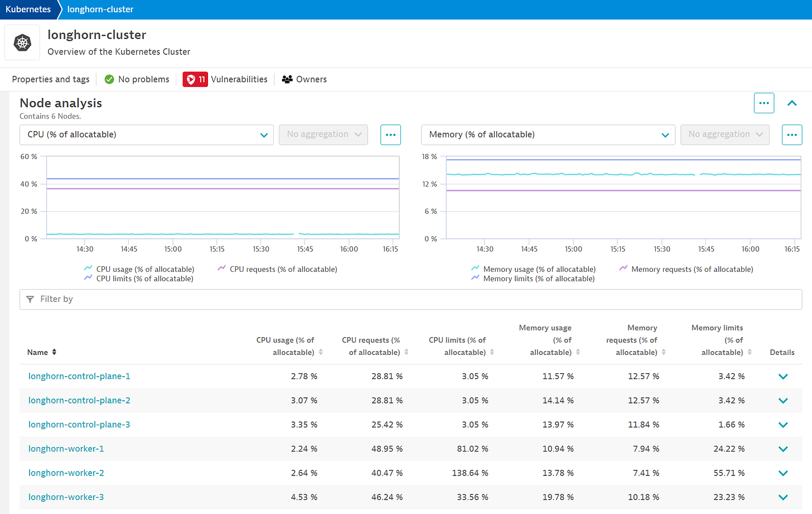Open Memory chart No aggregation dropdown
812x514 pixels.
[x=725, y=134]
